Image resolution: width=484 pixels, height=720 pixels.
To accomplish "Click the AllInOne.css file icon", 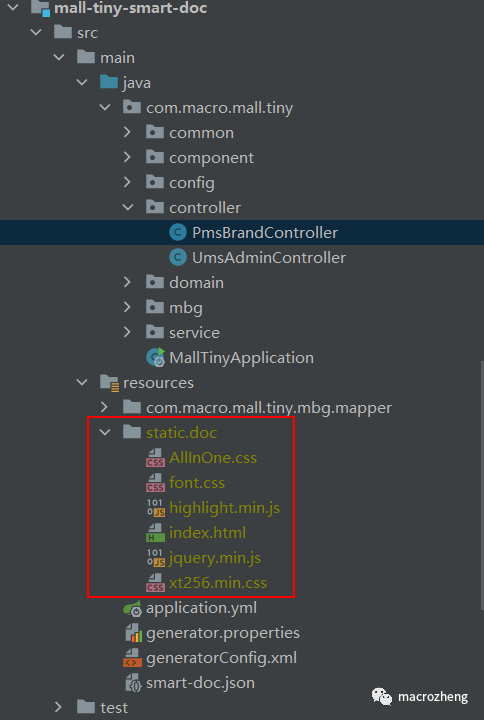I will point(156,458).
